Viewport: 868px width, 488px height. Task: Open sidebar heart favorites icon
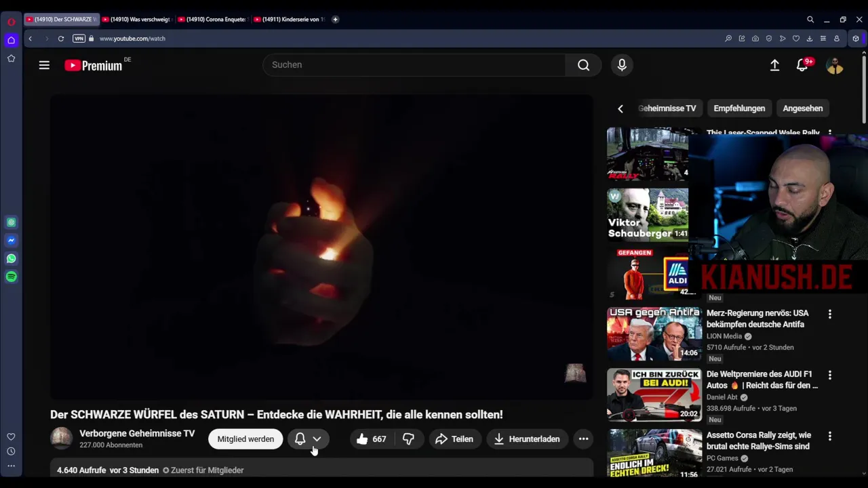click(x=11, y=437)
